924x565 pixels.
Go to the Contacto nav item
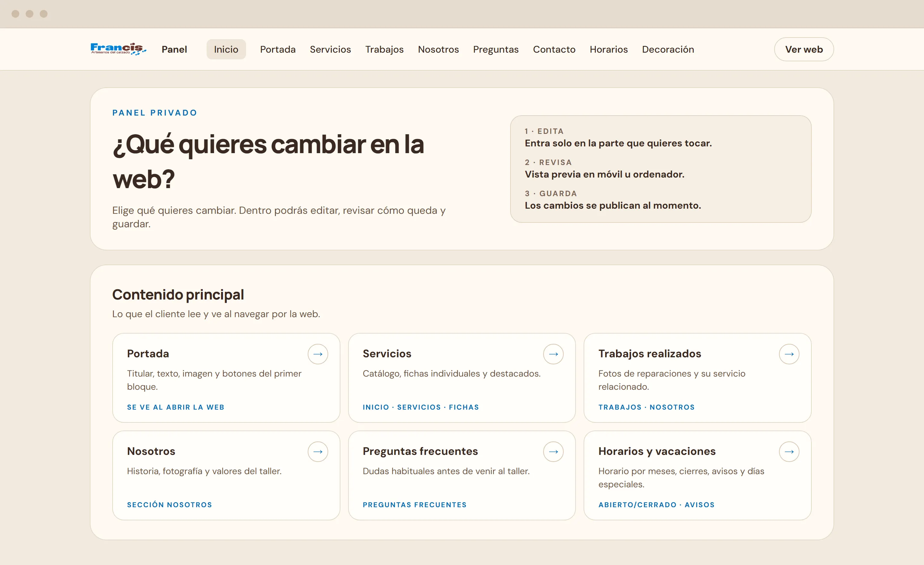pyautogui.click(x=554, y=49)
